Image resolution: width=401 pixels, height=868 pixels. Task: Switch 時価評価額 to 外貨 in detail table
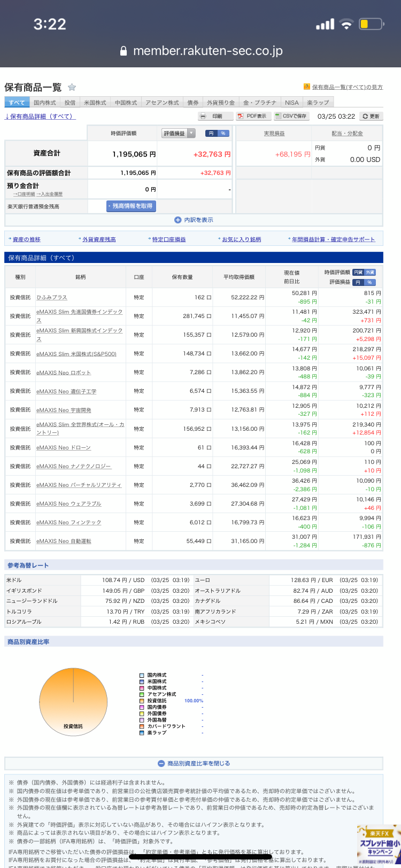tap(370, 272)
